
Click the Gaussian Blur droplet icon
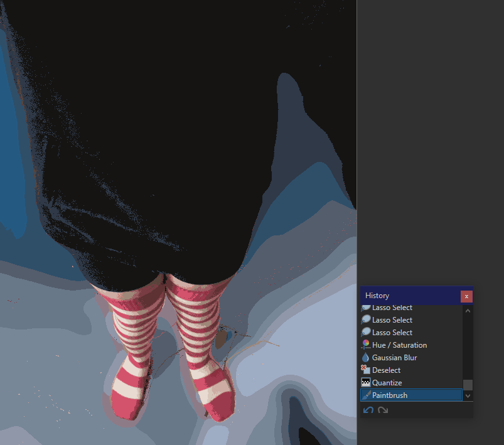tap(365, 357)
